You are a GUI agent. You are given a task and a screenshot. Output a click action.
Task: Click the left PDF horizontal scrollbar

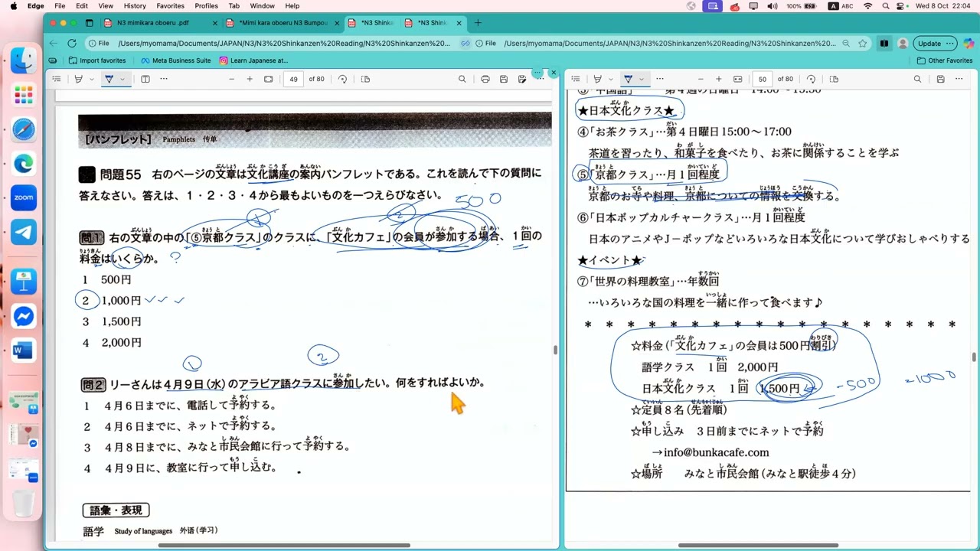(283, 546)
